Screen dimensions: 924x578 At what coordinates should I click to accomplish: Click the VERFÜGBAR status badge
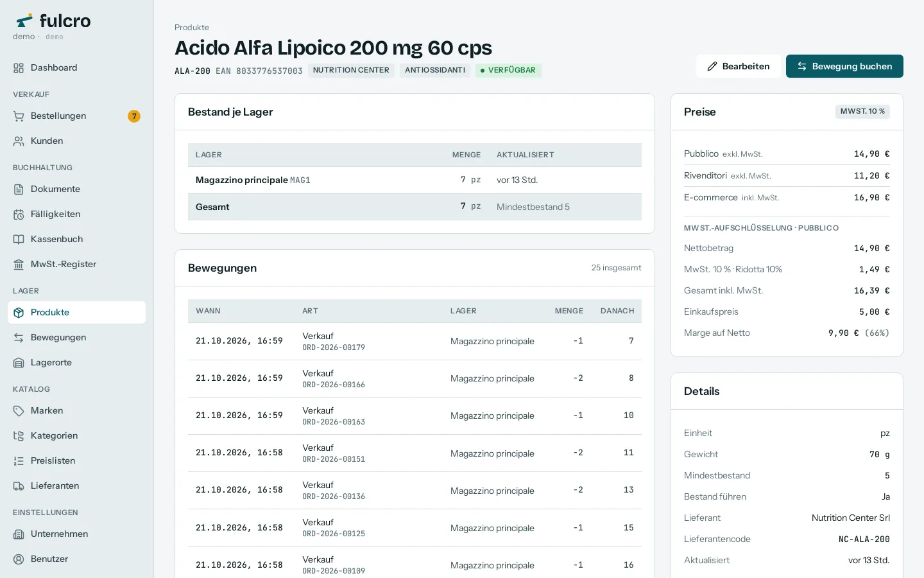[508, 71]
